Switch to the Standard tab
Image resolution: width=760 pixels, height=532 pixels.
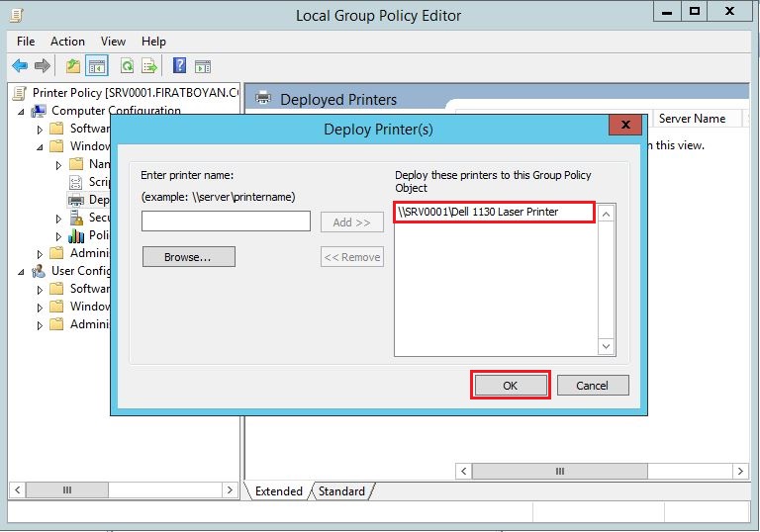(341, 491)
